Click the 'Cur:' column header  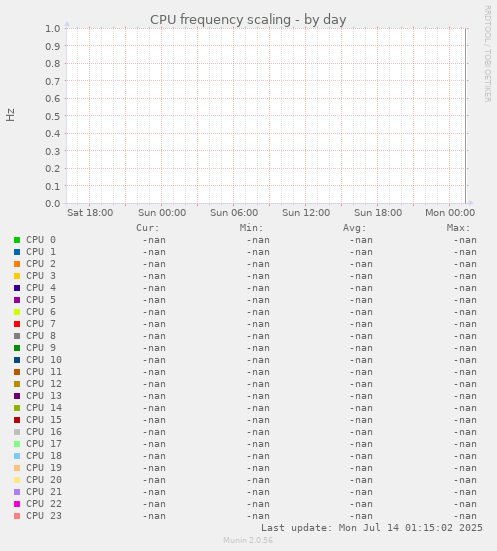[148, 228]
